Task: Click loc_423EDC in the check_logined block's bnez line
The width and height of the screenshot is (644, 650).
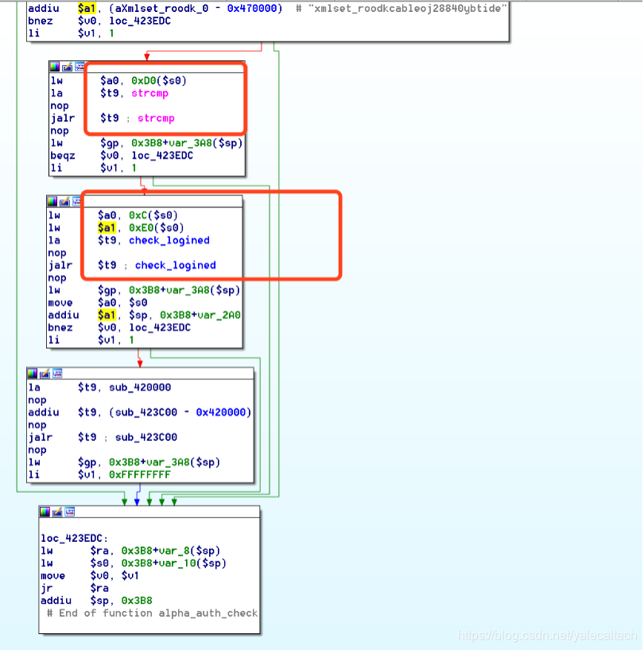Action: (x=160, y=327)
